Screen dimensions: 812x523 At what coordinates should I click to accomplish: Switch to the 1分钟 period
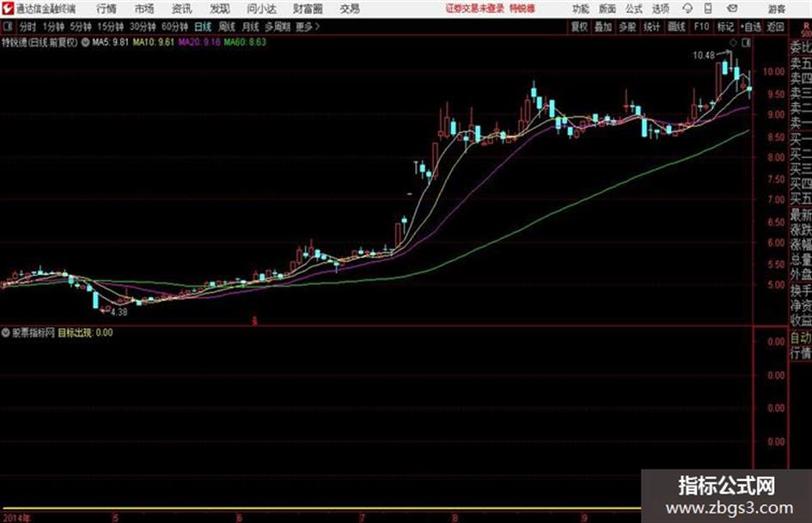(x=53, y=27)
